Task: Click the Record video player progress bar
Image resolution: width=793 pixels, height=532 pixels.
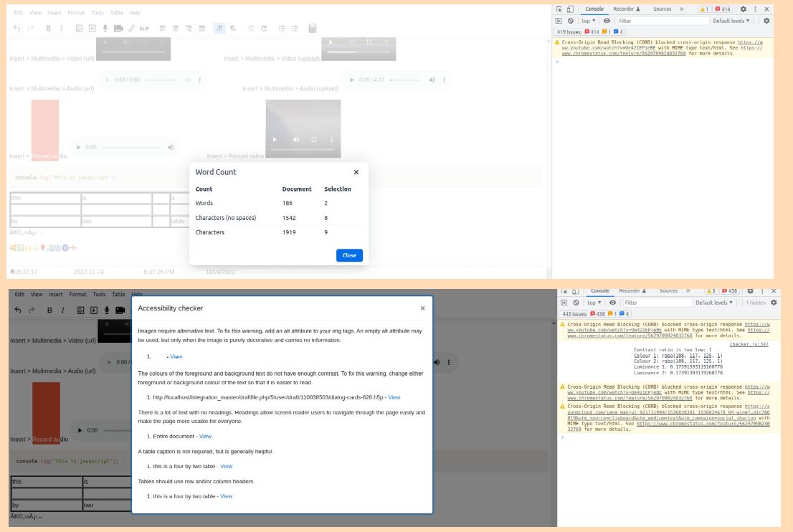Action: click(303, 150)
